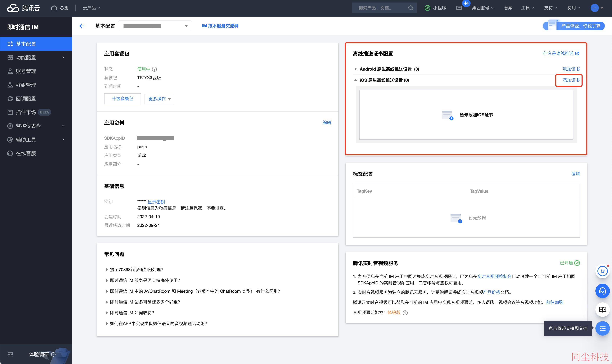Click info icon next to 体验版
The image size is (612, 364).
point(405,313)
